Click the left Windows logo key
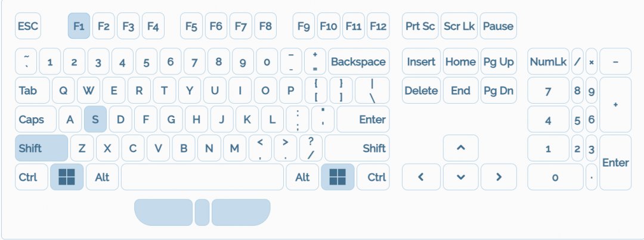The height and width of the screenshot is (240, 644). (67, 177)
